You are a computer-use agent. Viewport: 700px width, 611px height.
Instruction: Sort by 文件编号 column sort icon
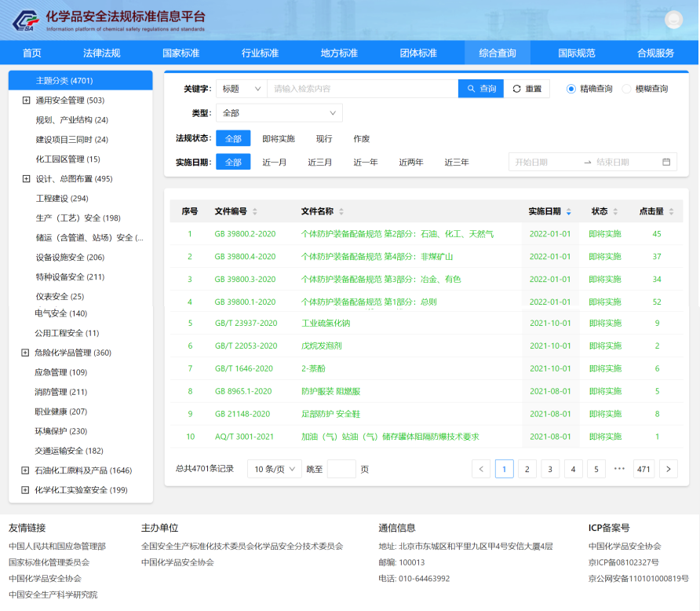pos(255,212)
